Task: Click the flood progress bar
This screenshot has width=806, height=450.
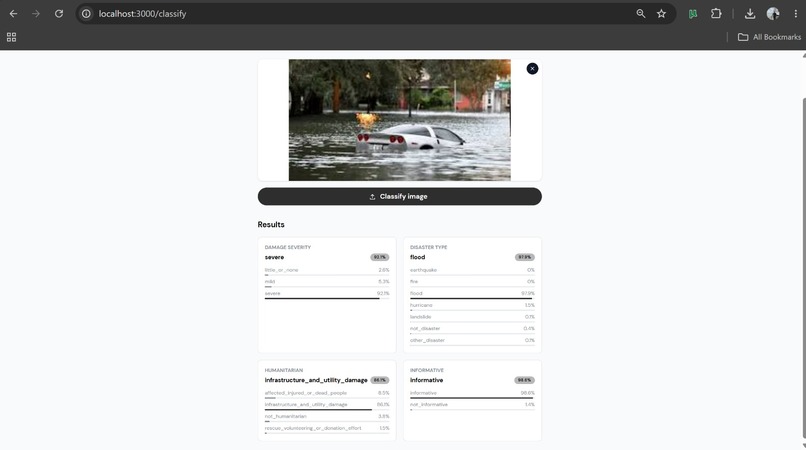Action: [x=472, y=298]
